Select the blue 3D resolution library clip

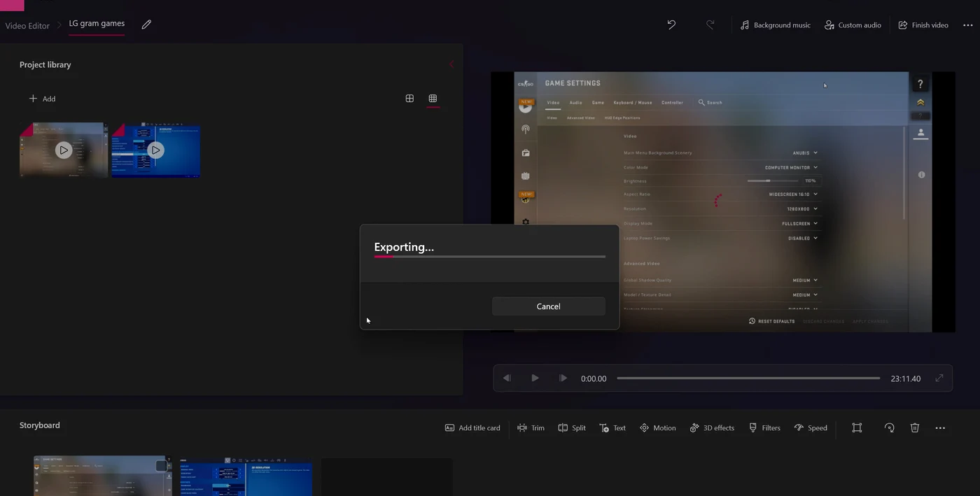[156, 150]
